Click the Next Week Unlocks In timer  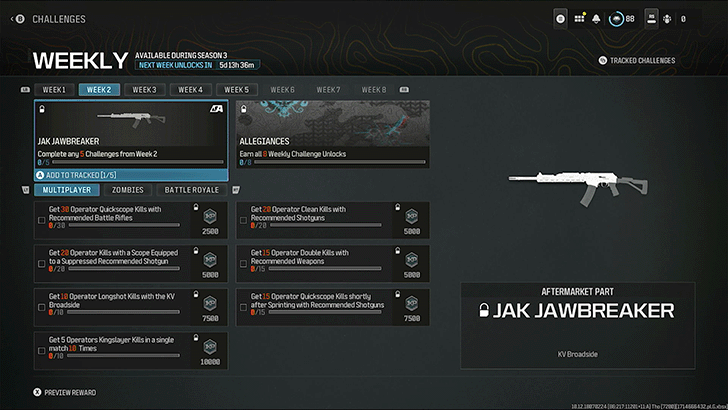197,65
